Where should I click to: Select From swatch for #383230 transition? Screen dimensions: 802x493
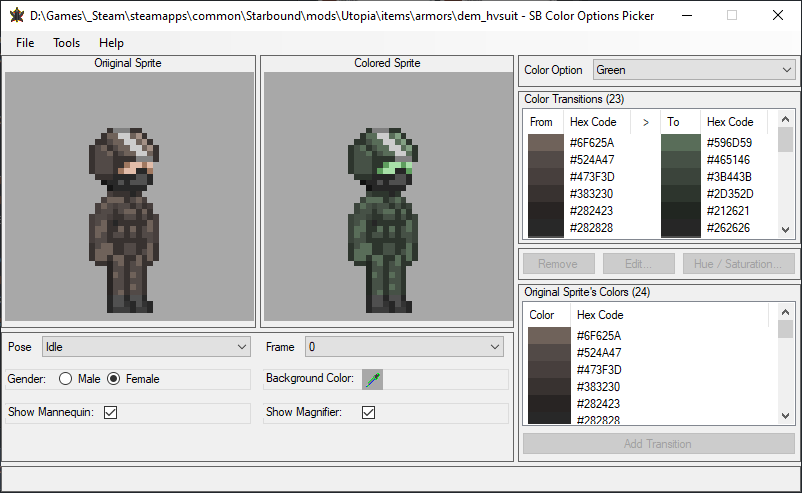pyautogui.click(x=545, y=194)
